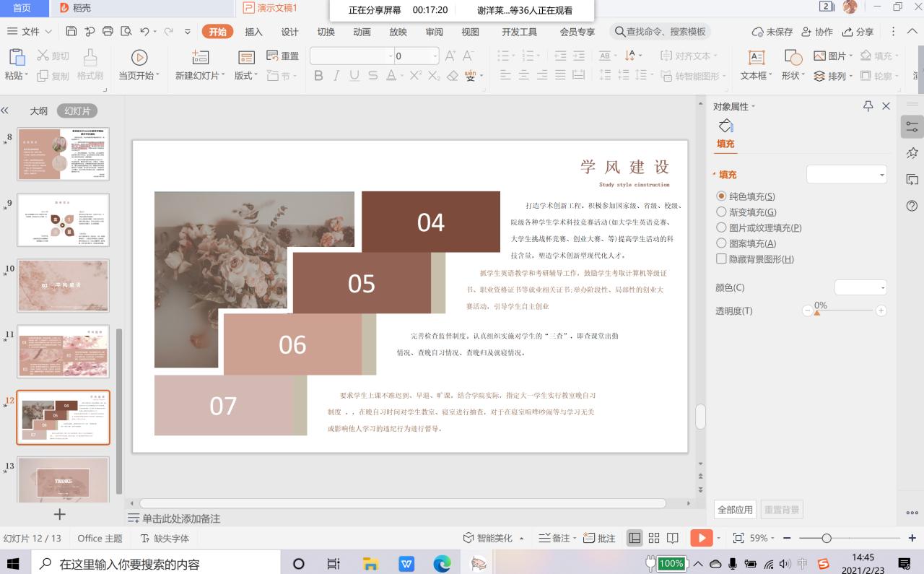Open the font name dropdown
Image resolution: width=924 pixels, height=574 pixels.
pos(391,56)
